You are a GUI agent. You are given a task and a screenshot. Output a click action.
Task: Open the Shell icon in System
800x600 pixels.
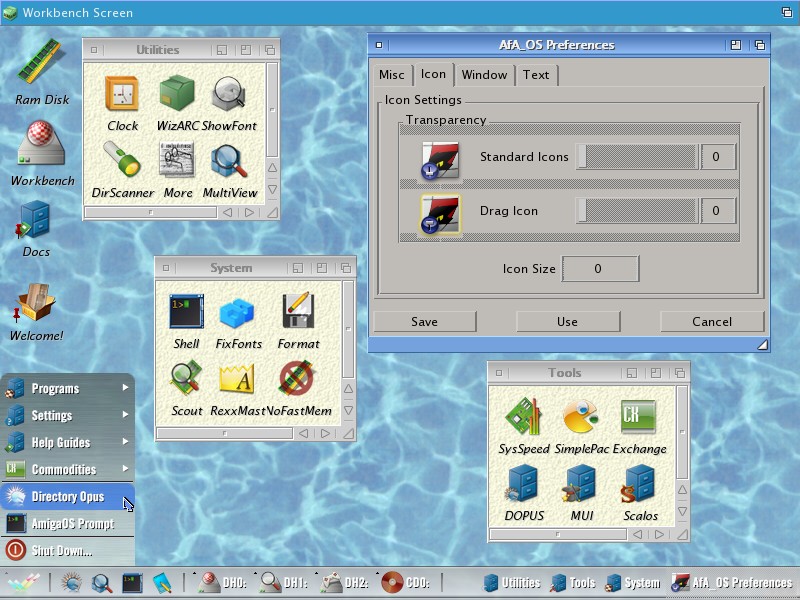186,314
